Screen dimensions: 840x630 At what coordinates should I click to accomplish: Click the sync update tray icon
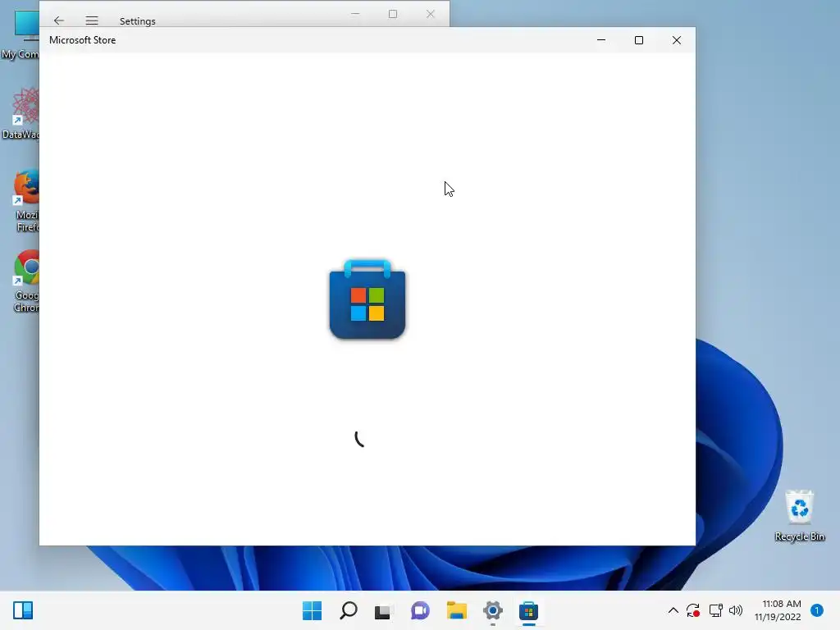click(693, 610)
